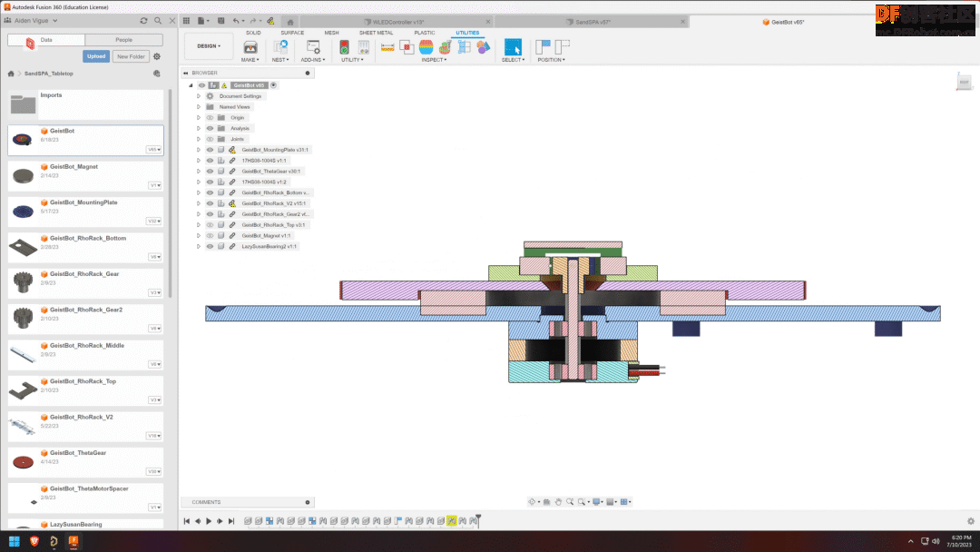Search in the data panel
This screenshot has height=552, width=980.
[158, 21]
